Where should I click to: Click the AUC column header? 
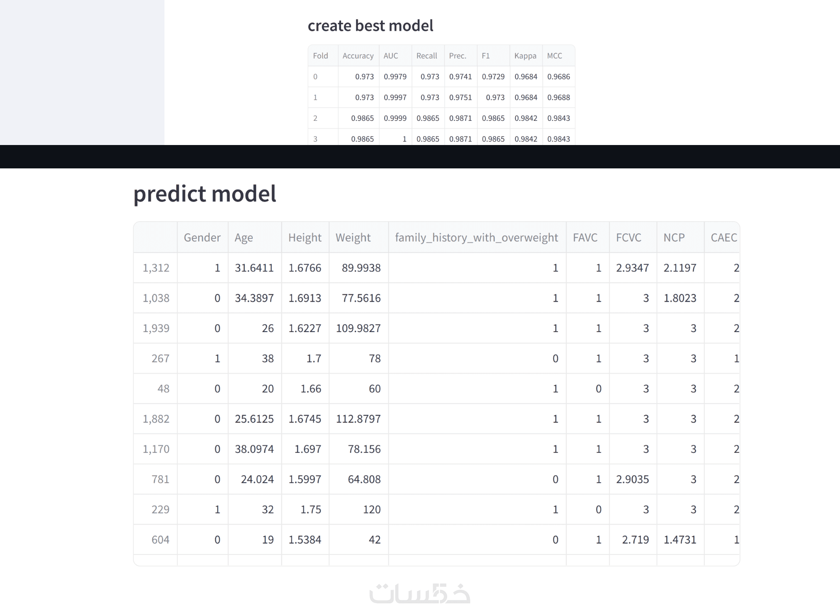tap(390, 55)
